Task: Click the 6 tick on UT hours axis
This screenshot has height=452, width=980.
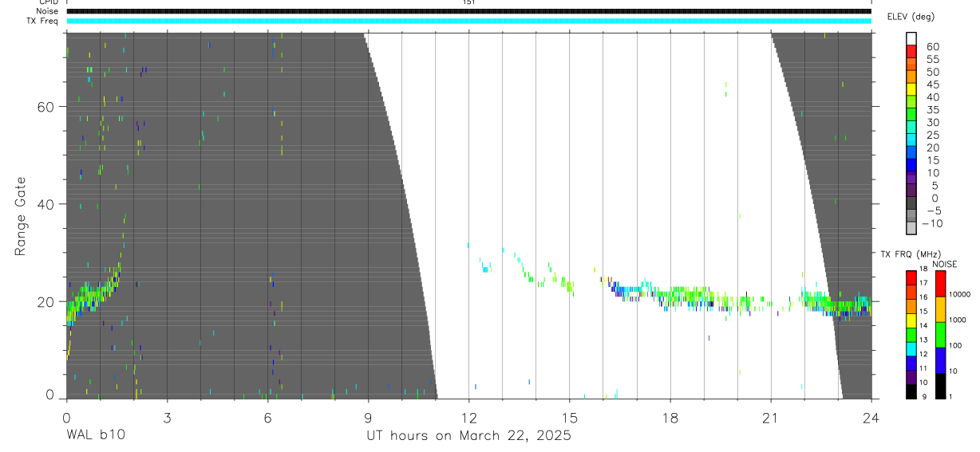Action: click(267, 416)
